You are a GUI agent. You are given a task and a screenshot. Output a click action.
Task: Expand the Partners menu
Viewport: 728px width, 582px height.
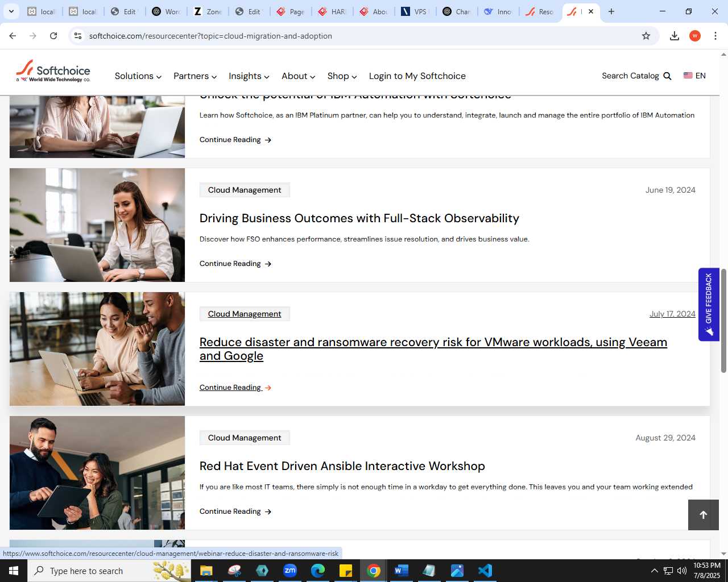point(195,76)
